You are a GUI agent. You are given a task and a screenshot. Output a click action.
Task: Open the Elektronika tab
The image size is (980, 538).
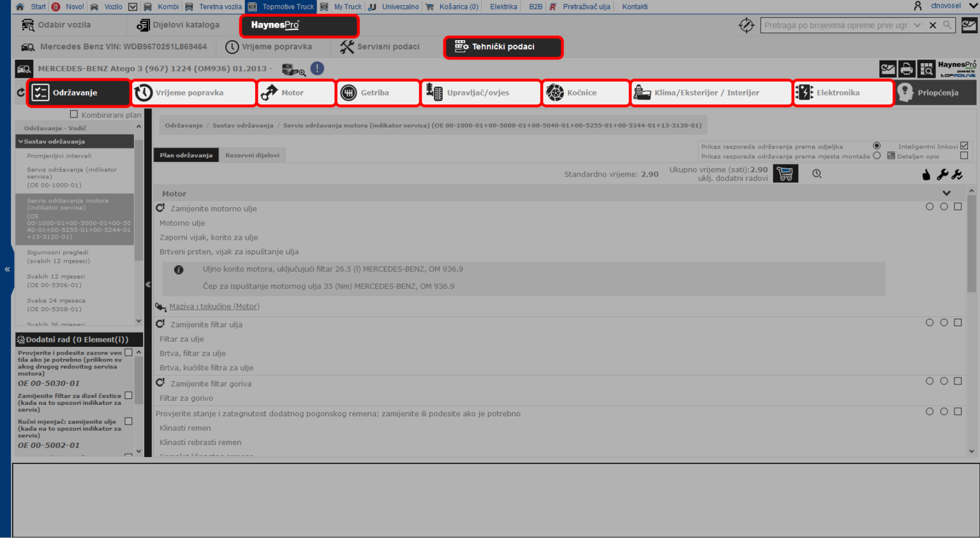(x=843, y=92)
